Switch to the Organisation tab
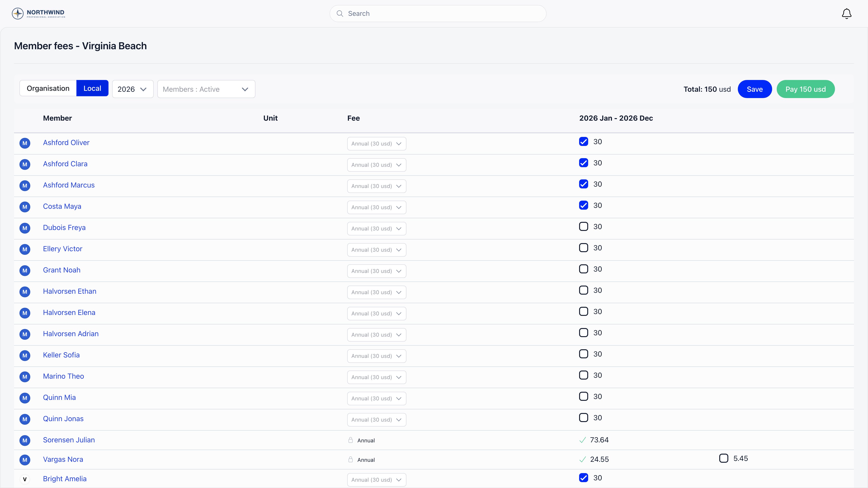The height and width of the screenshot is (488, 868). [48, 88]
